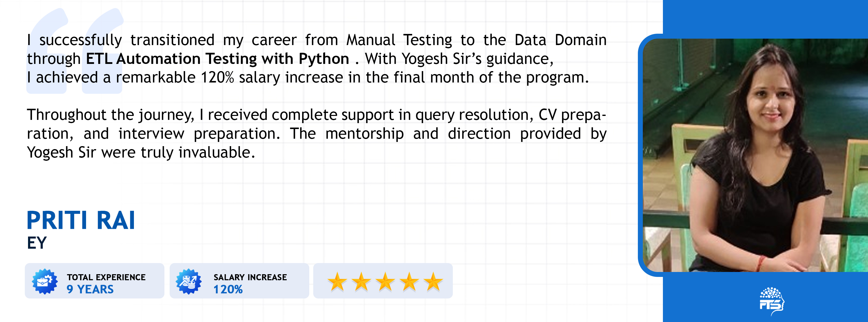Screen dimensions: 868x322
Task: Click the first testimonial line about Manual Testing
Action: tap(317, 40)
